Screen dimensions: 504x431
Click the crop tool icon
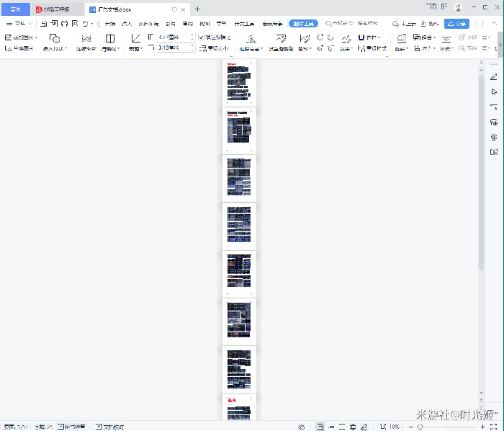[135, 38]
